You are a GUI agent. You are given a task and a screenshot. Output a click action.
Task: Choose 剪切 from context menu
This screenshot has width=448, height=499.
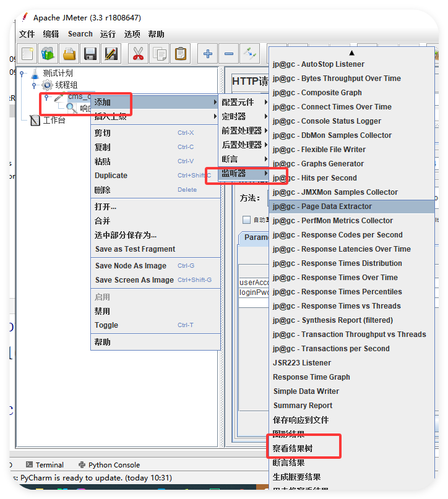point(156,133)
